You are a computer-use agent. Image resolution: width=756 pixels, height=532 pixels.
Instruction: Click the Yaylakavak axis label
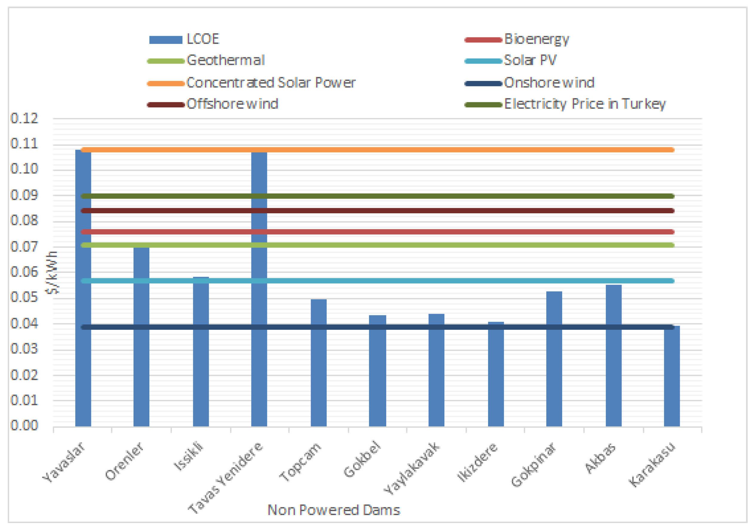[412, 468]
